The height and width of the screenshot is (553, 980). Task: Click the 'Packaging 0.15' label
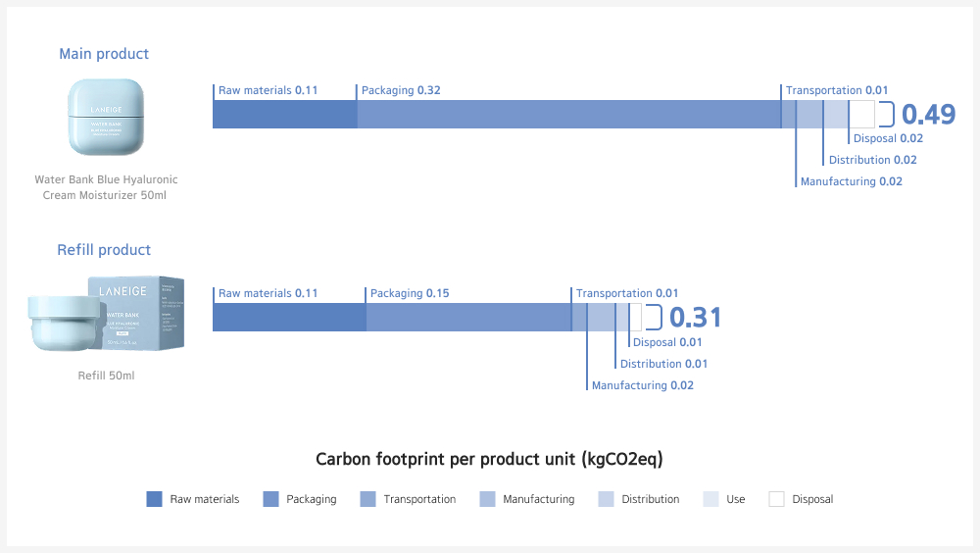pyautogui.click(x=410, y=293)
